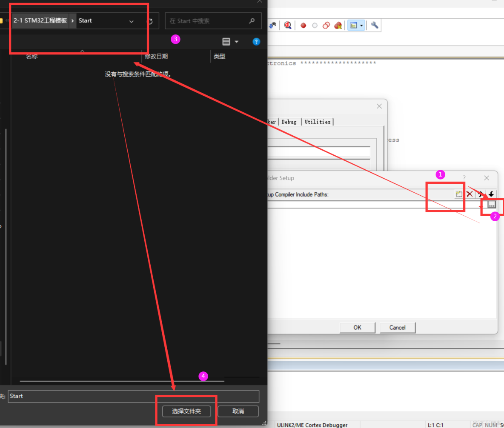Click New (Insert) path icon in Folder Setup
This screenshot has width=504, height=428.
pos(459,194)
